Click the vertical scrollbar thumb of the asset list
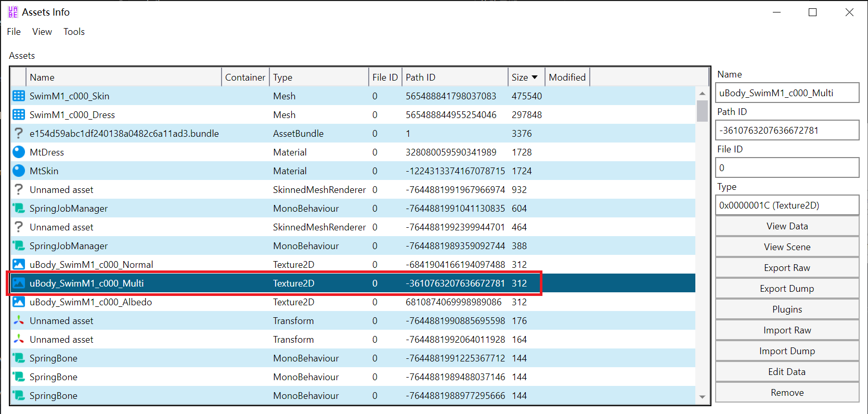 [702, 111]
